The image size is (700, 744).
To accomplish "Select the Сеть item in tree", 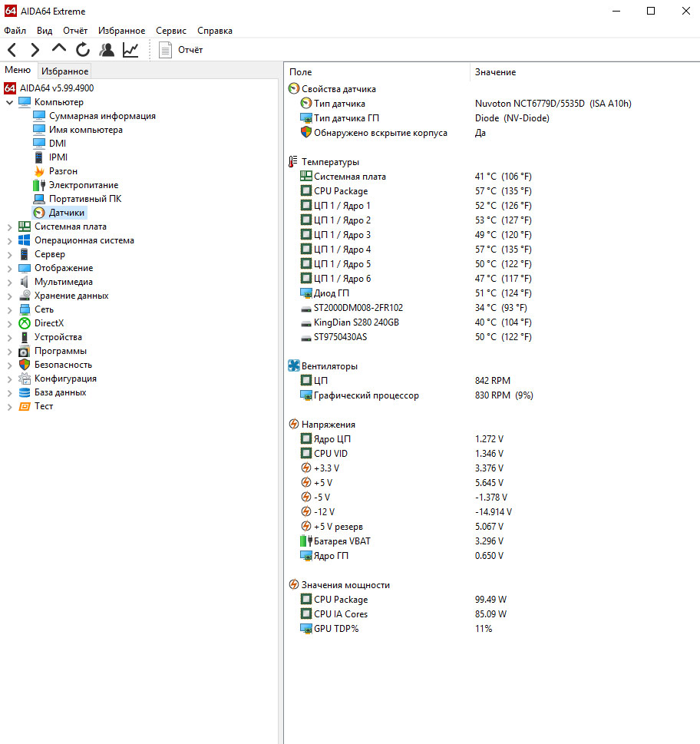I will coord(44,309).
